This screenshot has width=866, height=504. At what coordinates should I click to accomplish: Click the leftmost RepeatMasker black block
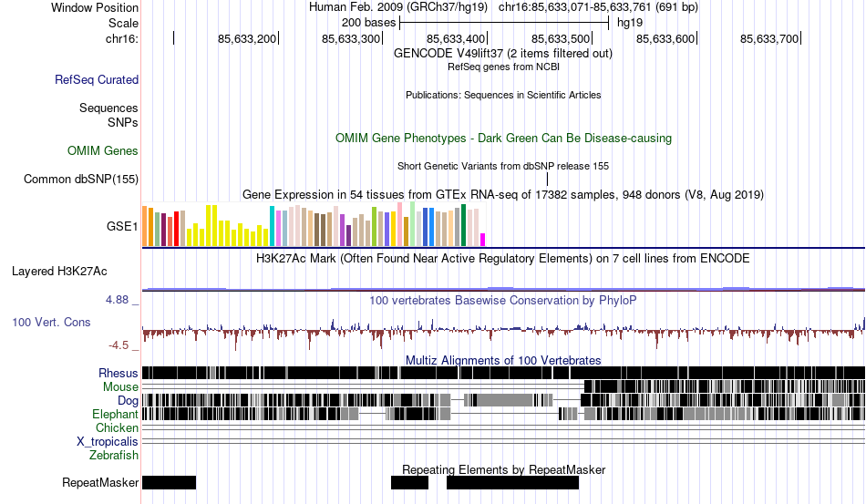tap(169, 482)
